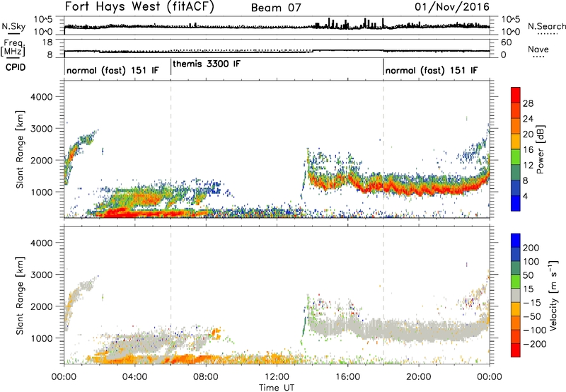Click the gray segment of velocity color bar
Image resolution: width=566 pixels, height=392 pixels.
tap(516, 295)
